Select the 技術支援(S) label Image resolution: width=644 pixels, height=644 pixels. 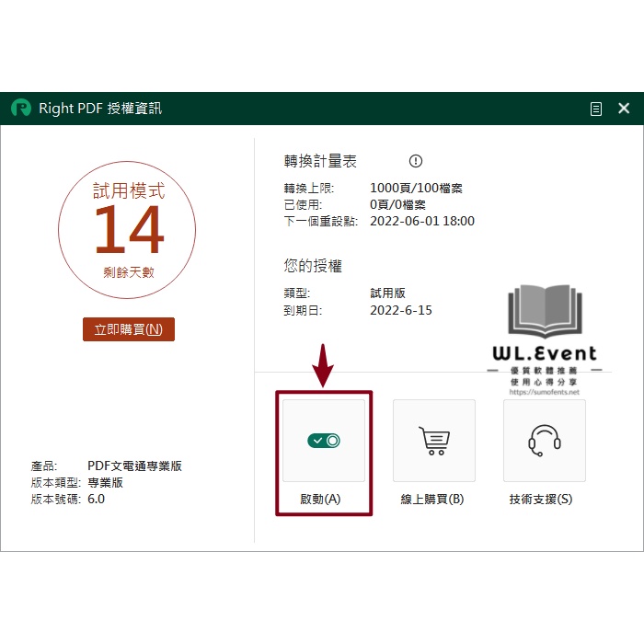click(x=541, y=499)
